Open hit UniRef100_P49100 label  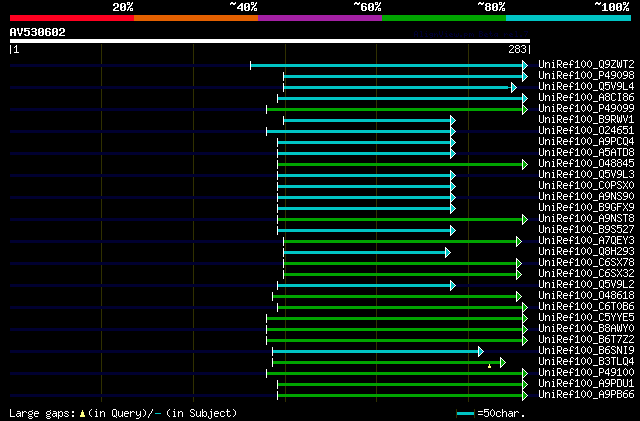(586, 373)
